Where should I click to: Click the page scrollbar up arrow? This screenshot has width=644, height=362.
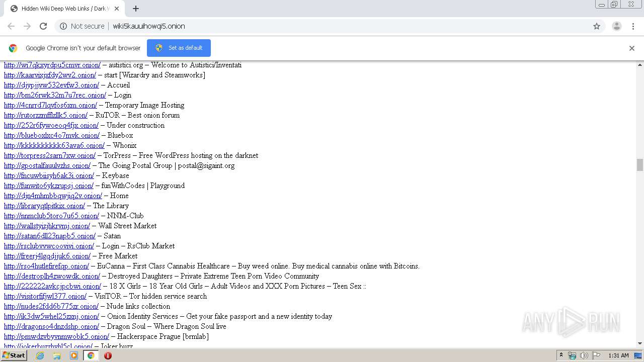640,65
